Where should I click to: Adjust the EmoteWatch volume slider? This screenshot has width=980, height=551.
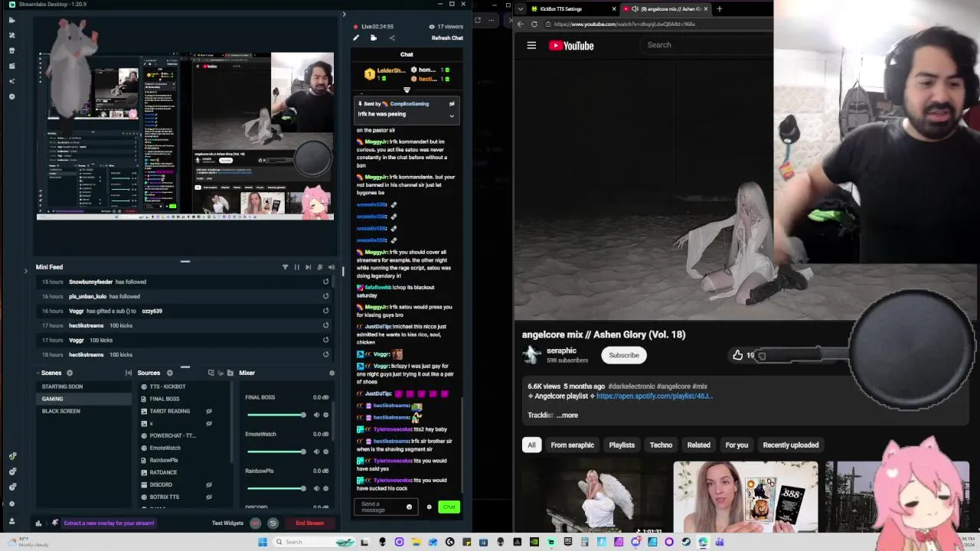pyautogui.click(x=276, y=452)
